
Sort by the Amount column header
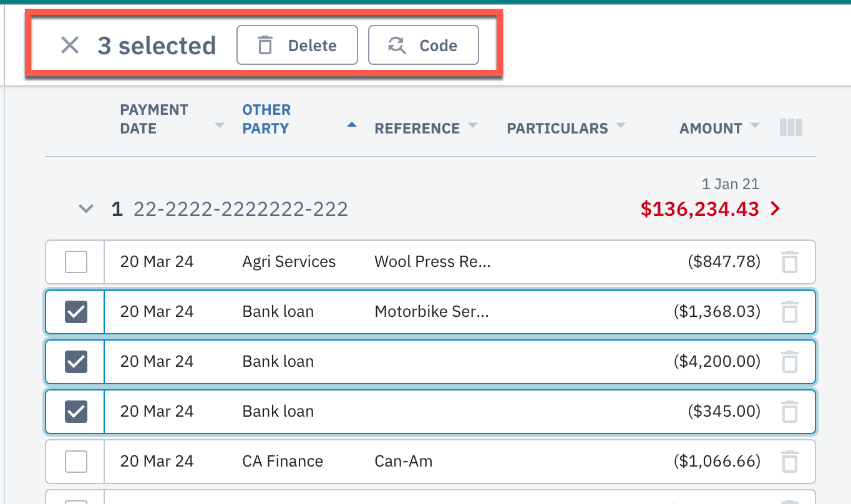[x=711, y=128]
